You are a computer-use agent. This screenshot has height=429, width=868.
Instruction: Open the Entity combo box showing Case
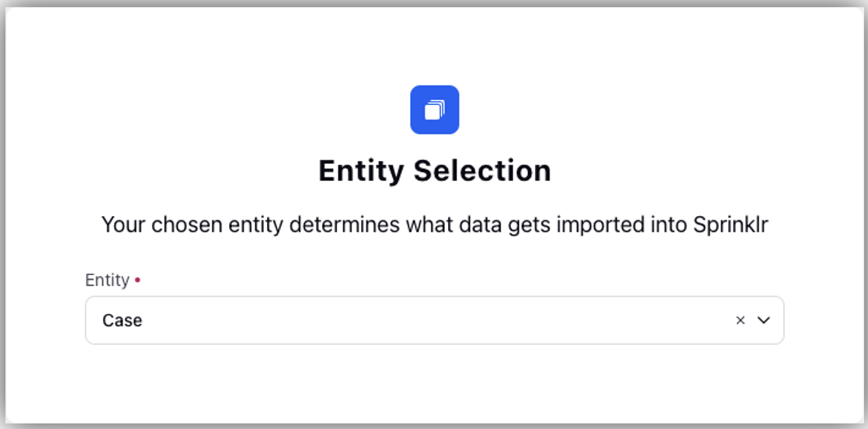435,320
